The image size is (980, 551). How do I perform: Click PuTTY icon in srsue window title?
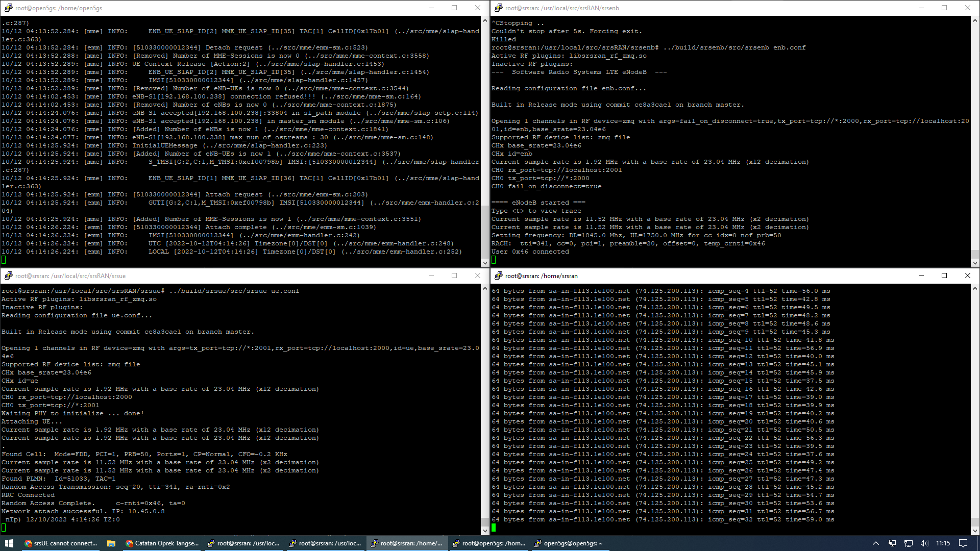click(8, 275)
